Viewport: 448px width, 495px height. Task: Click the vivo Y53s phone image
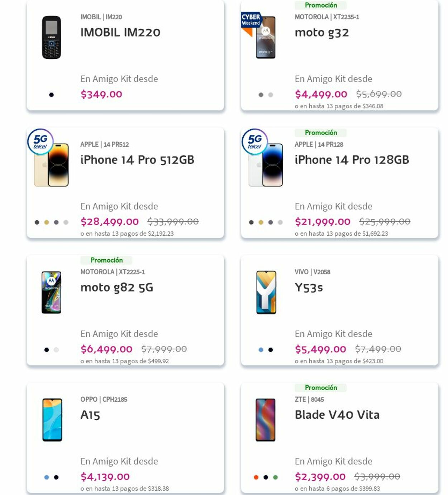[266, 292]
